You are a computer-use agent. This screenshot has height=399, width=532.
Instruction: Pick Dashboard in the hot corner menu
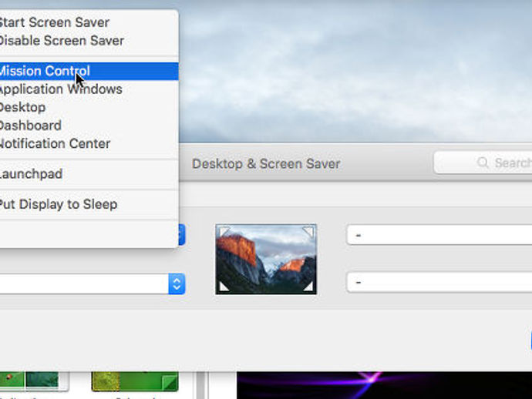(88, 126)
